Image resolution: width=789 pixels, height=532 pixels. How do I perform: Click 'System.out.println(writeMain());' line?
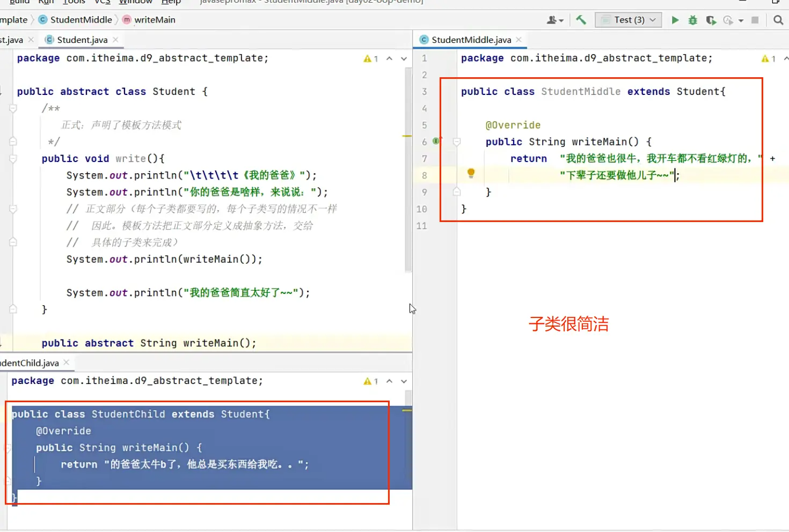(165, 260)
